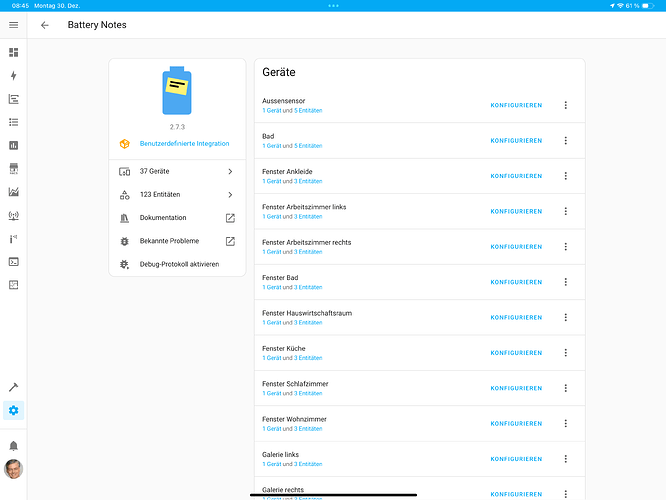Image resolution: width=666 pixels, height=500 pixels.
Task: Open three-dot menu for Aussensensor
Action: click(565, 105)
